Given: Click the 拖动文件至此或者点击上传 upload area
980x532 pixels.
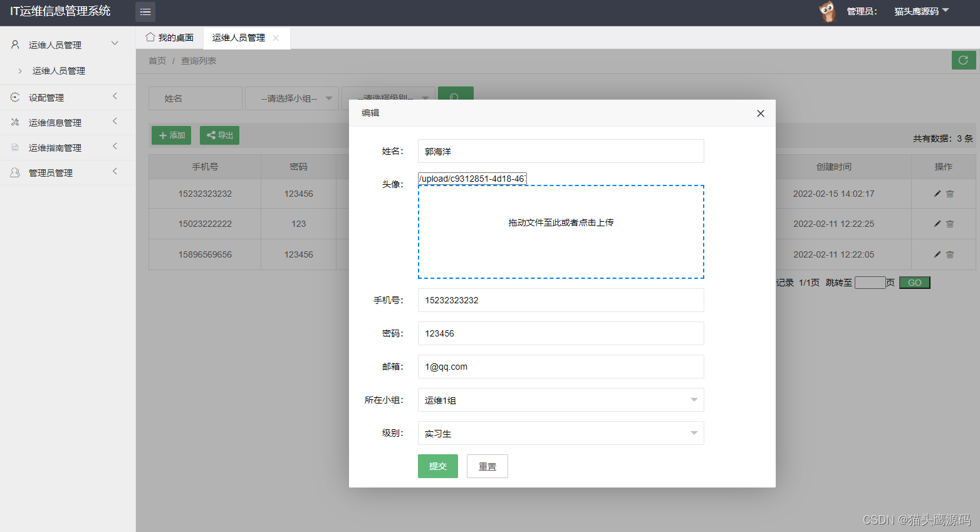Looking at the screenshot, I should (561, 232).
